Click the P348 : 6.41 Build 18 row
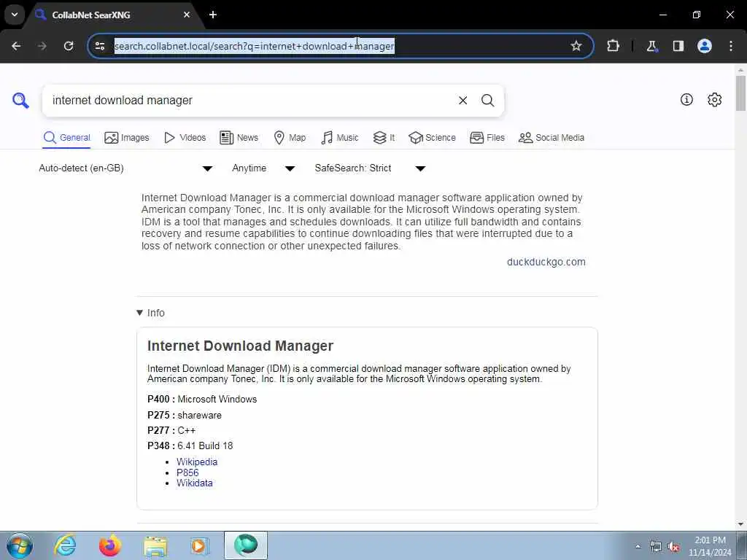The image size is (747, 560). click(x=190, y=446)
